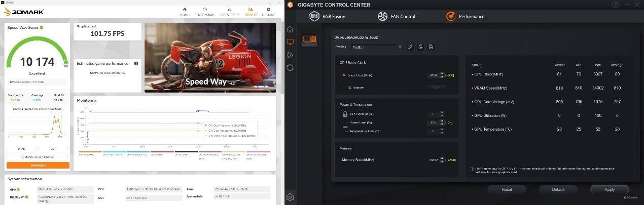This screenshot has height=205, width=644.
Task: Click the estimated game performance info icon
Action: [x=136, y=63]
